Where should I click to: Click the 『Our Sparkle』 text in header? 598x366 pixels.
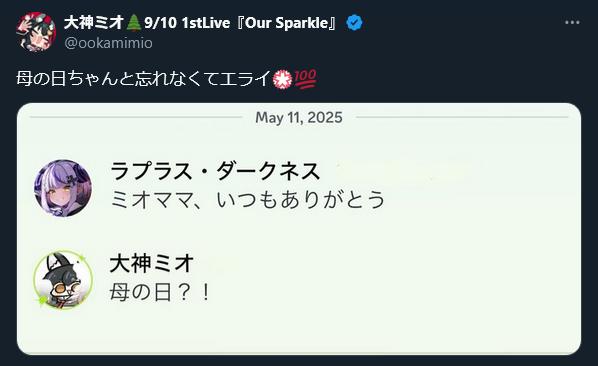tap(286, 23)
